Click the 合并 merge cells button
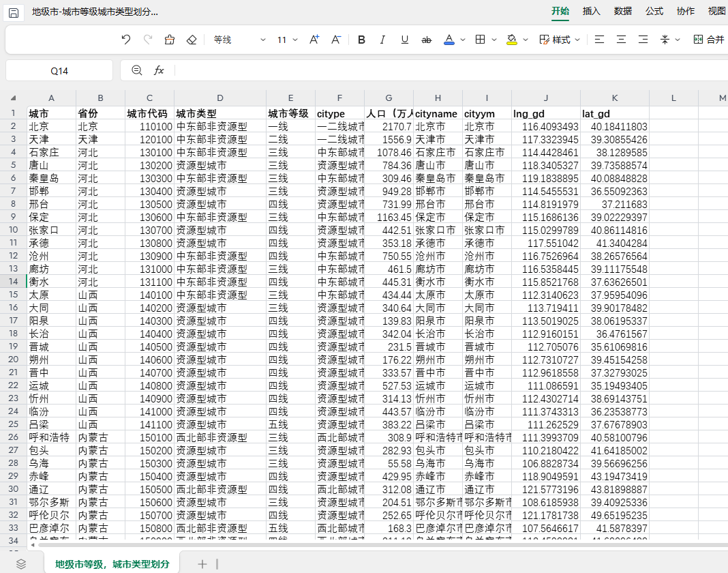 [x=709, y=40]
